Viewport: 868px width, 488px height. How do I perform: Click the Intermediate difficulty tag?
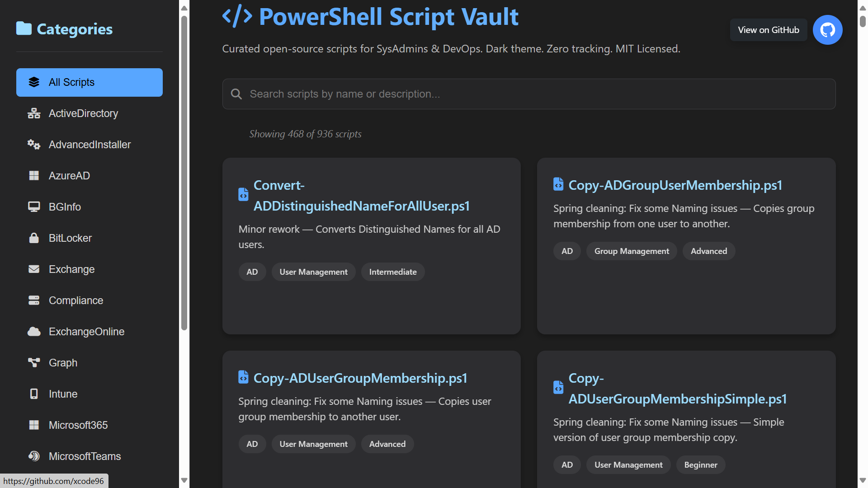tap(392, 272)
